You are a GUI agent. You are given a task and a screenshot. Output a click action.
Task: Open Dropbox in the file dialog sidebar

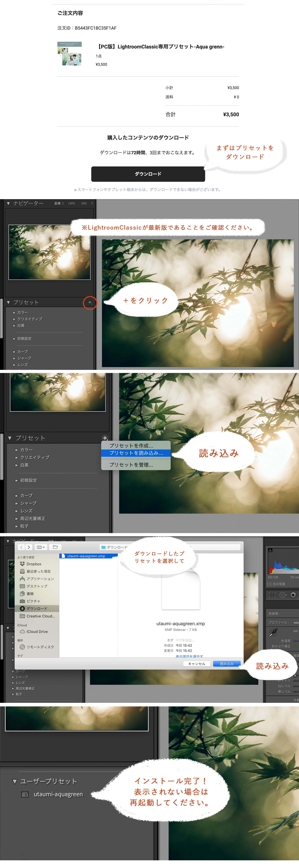pyautogui.click(x=37, y=564)
